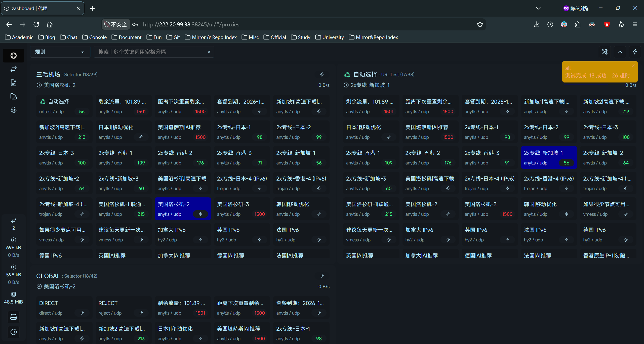Click the connection count indicator showing 2
The height and width of the screenshot is (344, 644).
pos(14,224)
